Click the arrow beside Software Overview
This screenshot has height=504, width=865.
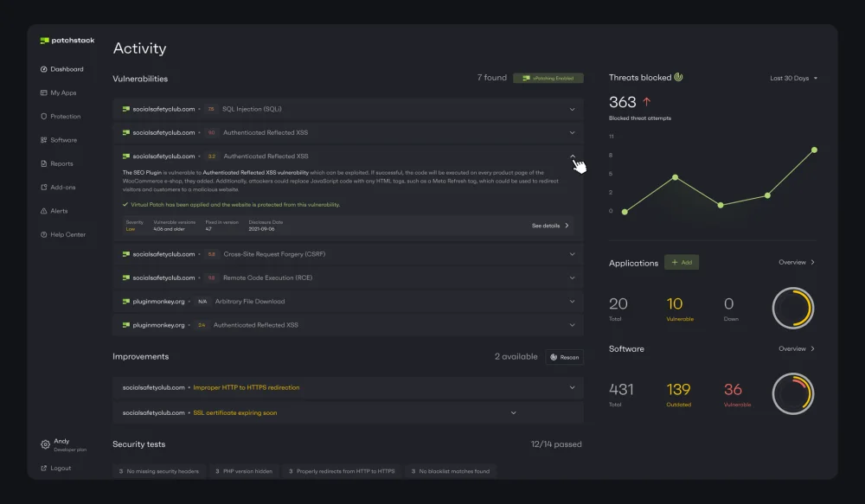(x=812, y=349)
